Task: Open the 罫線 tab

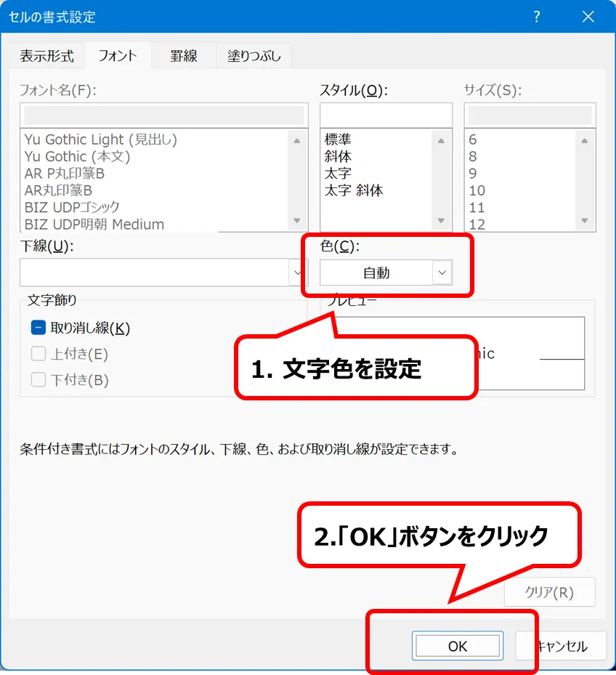Action: tap(184, 56)
